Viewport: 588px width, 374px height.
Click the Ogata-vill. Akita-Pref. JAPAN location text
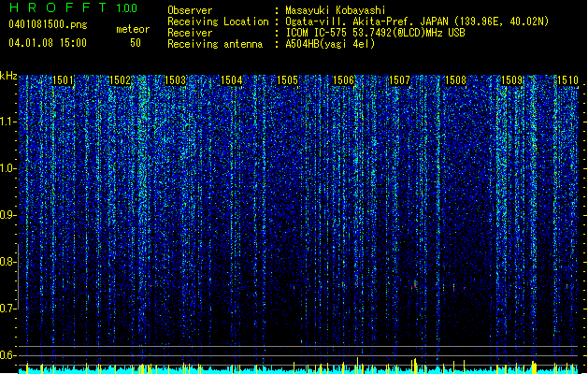417,22
